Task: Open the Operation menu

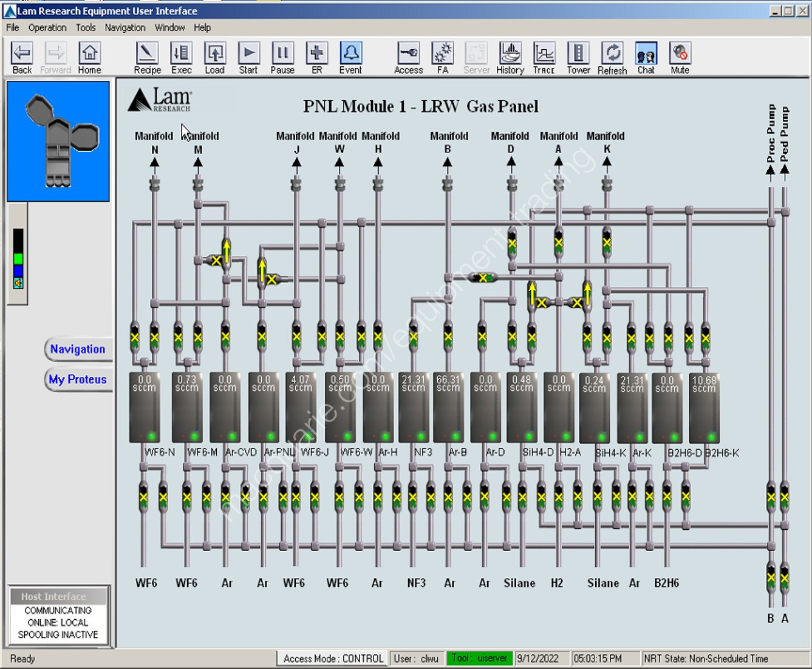Action: coord(47,27)
